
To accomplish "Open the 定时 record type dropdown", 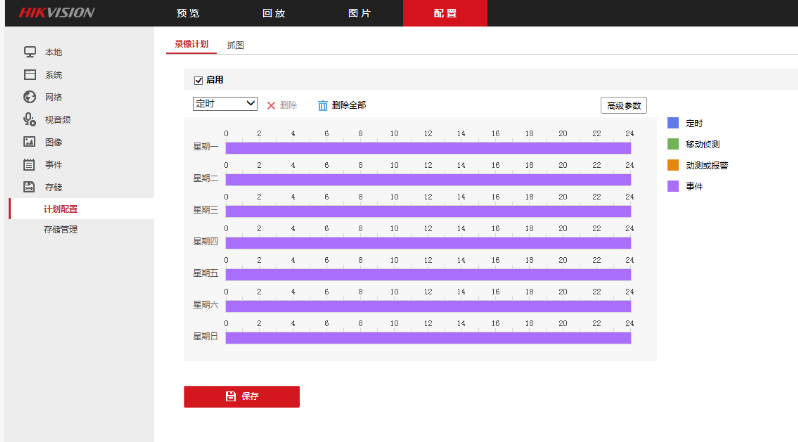I will click(x=225, y=104).
